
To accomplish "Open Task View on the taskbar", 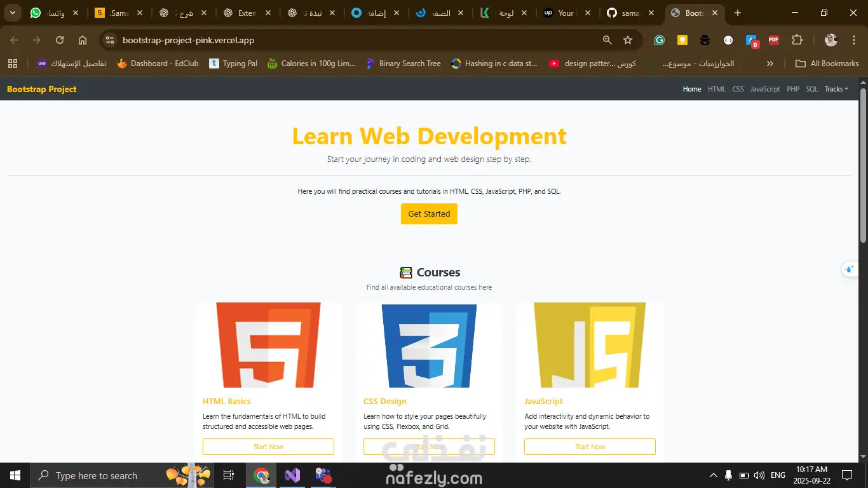I will [x=229, y=475].
